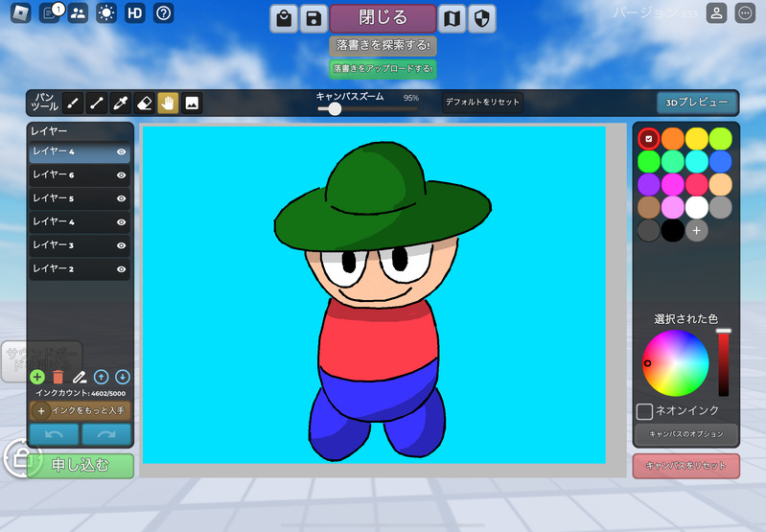This screenshot has width=766, height=532.
Task: Click インクをもっと入手 button
Action: [x=81, y=411]
